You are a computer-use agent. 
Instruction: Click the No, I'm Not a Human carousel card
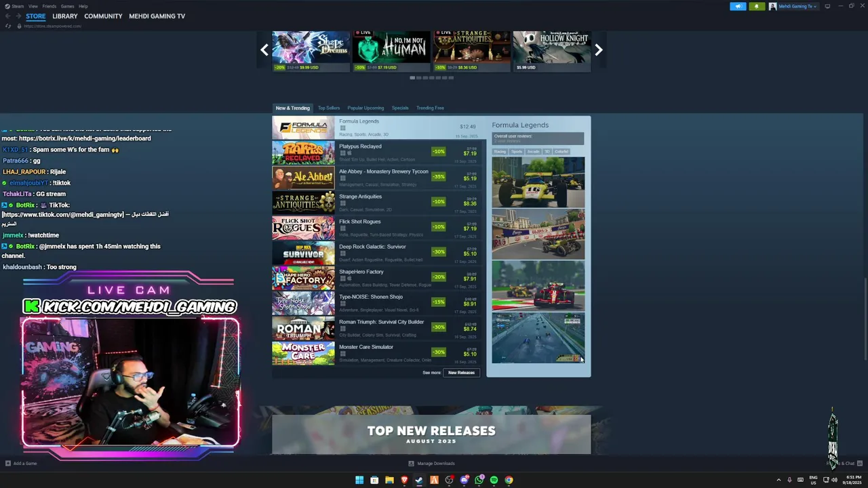point(391,51)
